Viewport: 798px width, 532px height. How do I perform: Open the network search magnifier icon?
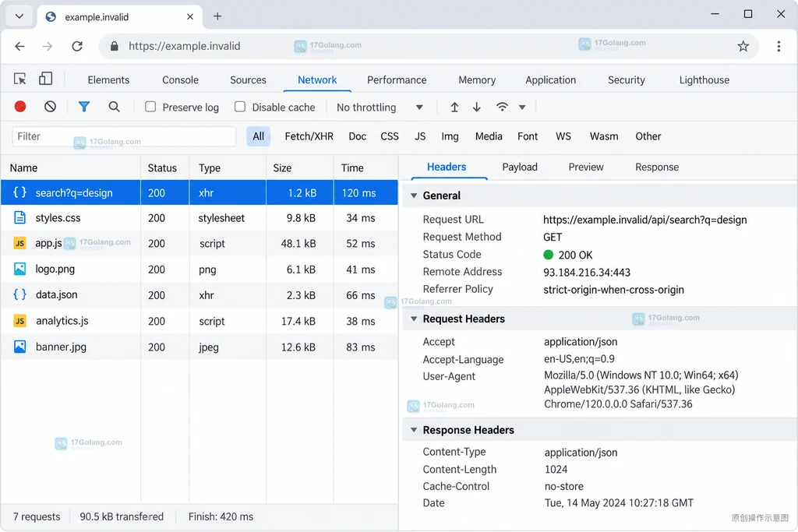(114, 107)
